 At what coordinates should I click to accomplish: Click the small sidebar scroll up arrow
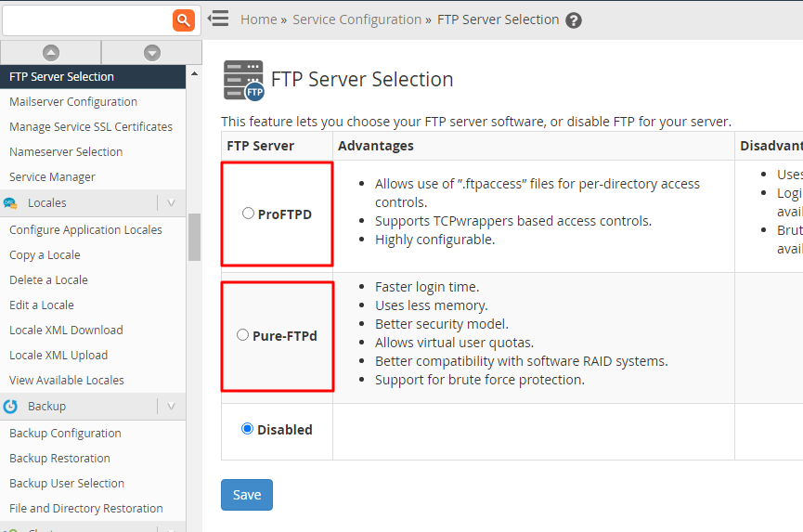pyautogui.click(x=194, y=74)
